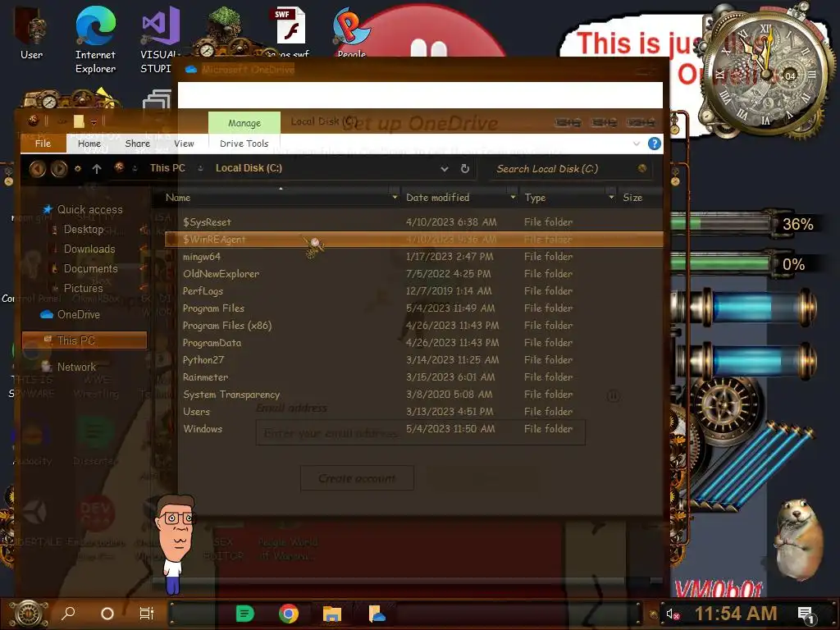Image resolution: width=840 pixels, height=630 pixels.
Task: Switch to the View ribbon tab
Action: 184,144
